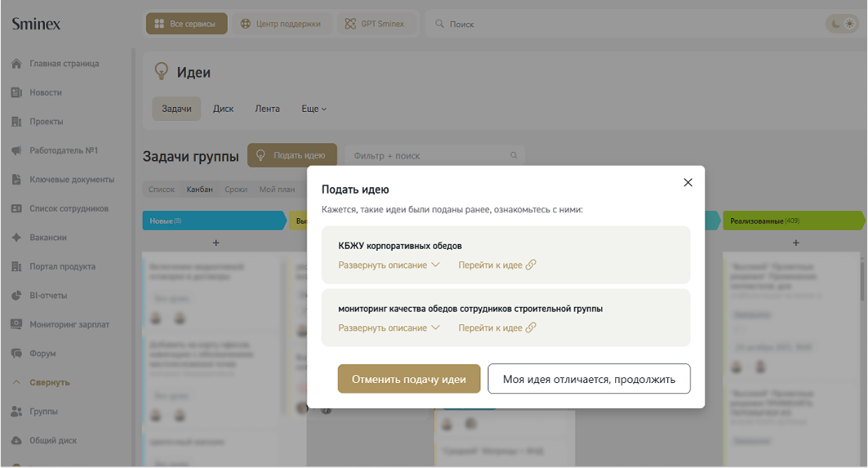
Task: Close the Подать идею dialog
Action: 688,183
